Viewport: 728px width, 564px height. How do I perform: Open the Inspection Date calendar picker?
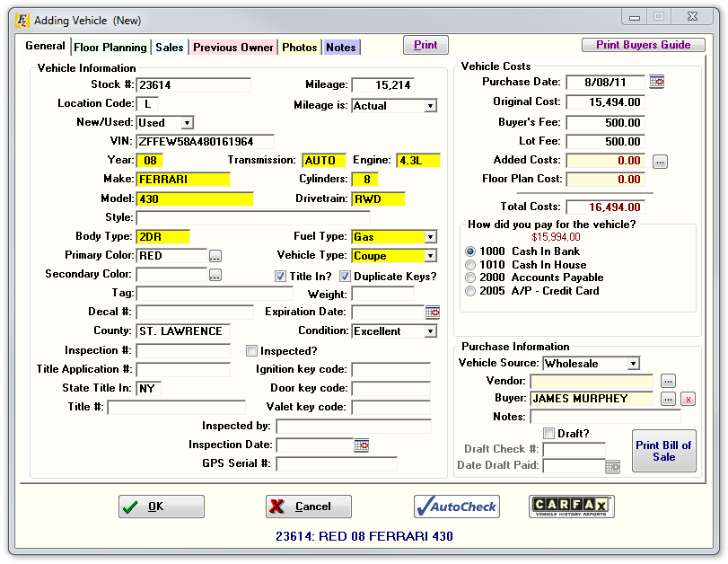(361, 445)
